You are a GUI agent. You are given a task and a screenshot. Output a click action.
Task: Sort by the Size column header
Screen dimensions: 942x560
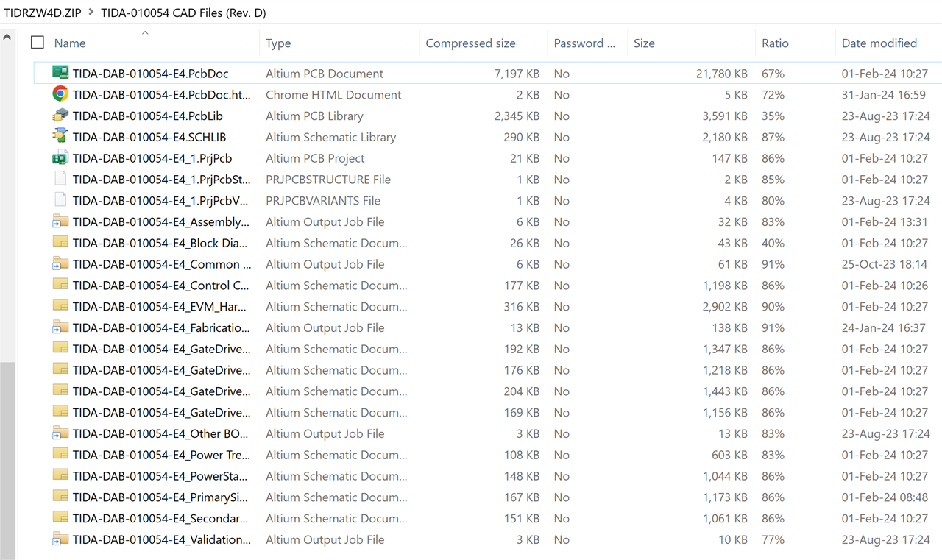644,43
